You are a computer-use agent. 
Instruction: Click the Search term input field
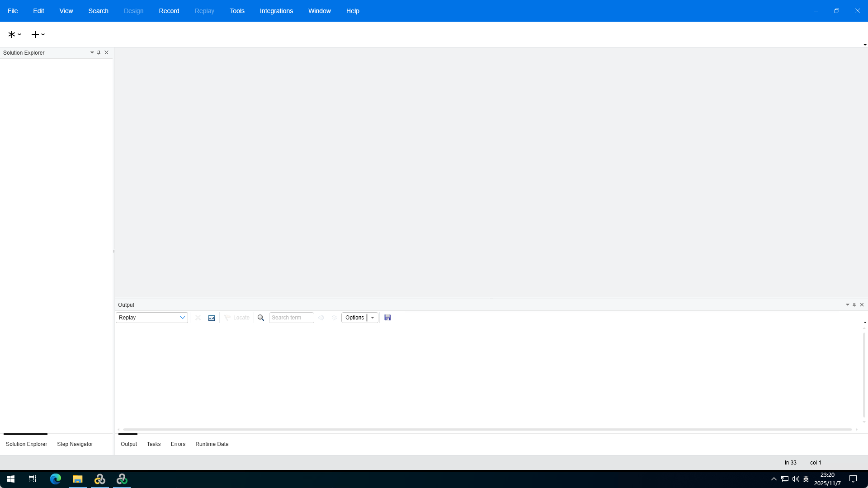[291, 318]
